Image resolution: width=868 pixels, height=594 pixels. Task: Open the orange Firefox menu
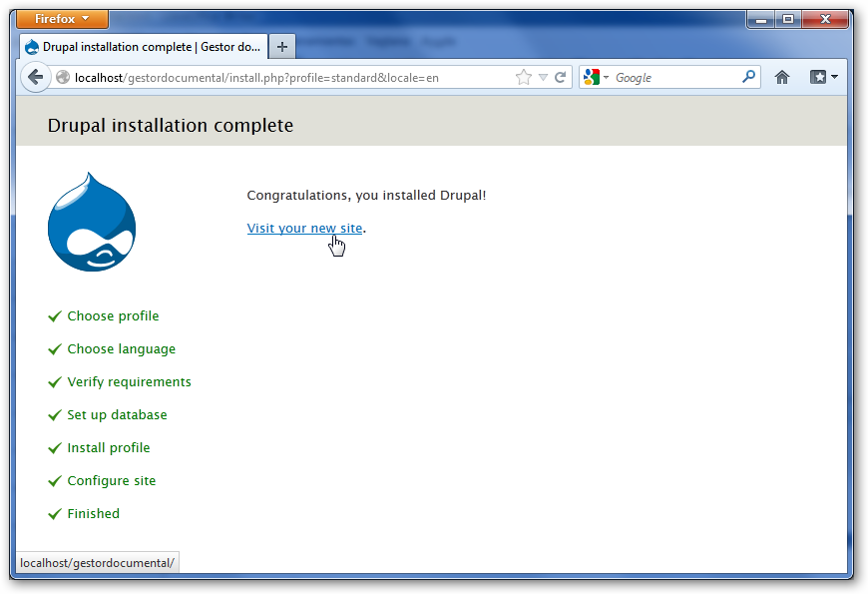(61, 18)
